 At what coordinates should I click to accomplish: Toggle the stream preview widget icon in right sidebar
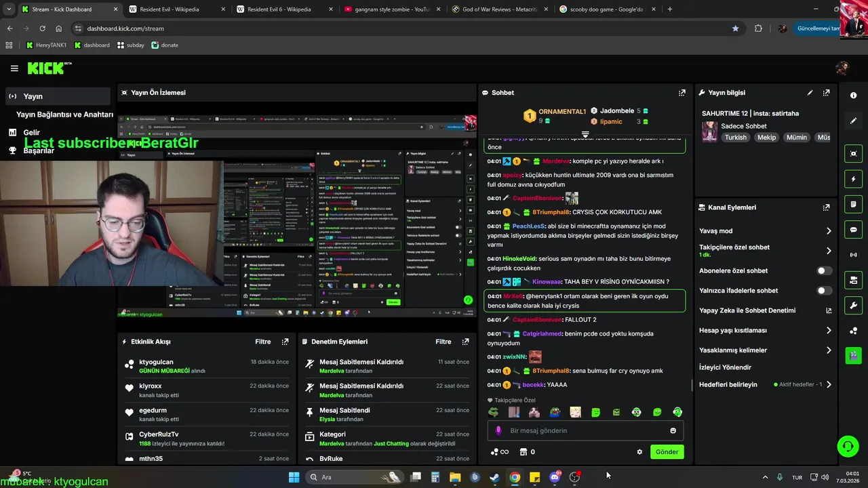click(853, 154)
